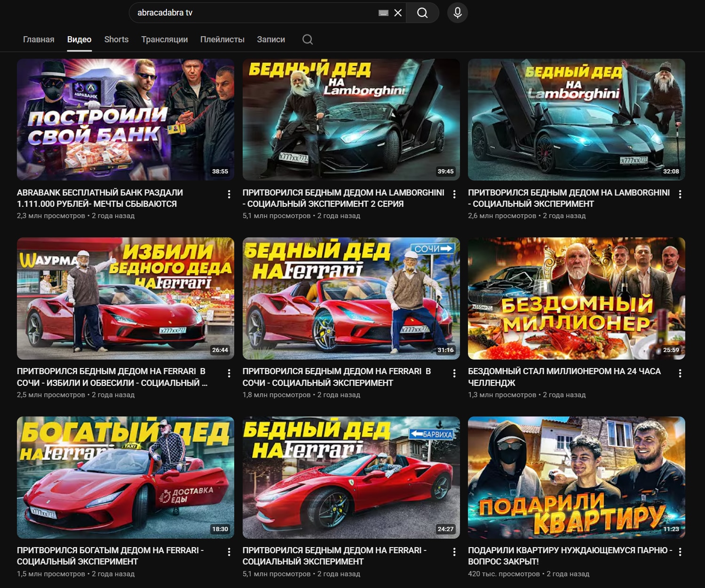Image resolution: width=705 pixels, height=588 pixels.
Task: Open more options for ИЗБИЛИ И ОБВЕСИЛИ video
Action: [229, 373]
